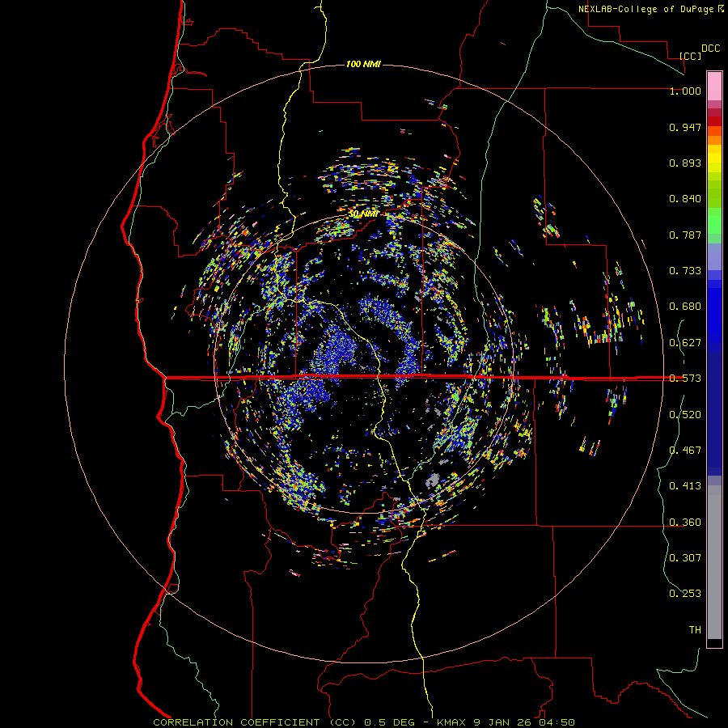Click the [CC] units label

pyautogui.click(x=691, y=56)
